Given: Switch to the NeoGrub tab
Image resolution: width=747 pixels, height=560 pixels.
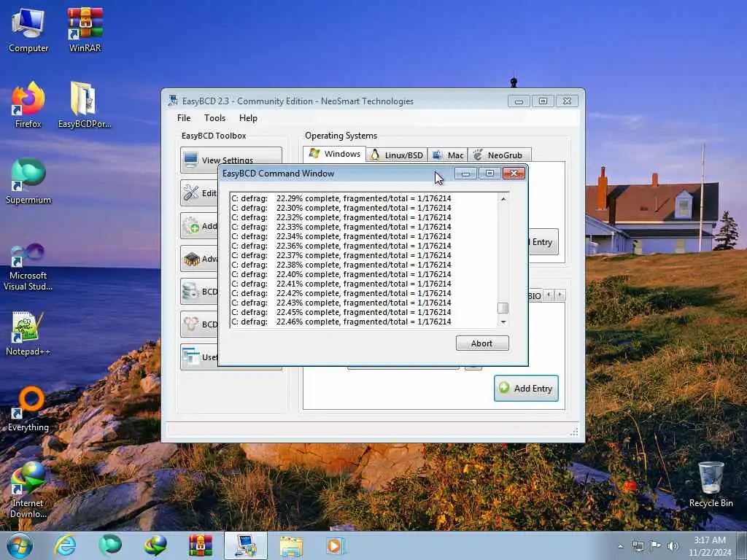Looking at the screenshot, I should [499, 155].
